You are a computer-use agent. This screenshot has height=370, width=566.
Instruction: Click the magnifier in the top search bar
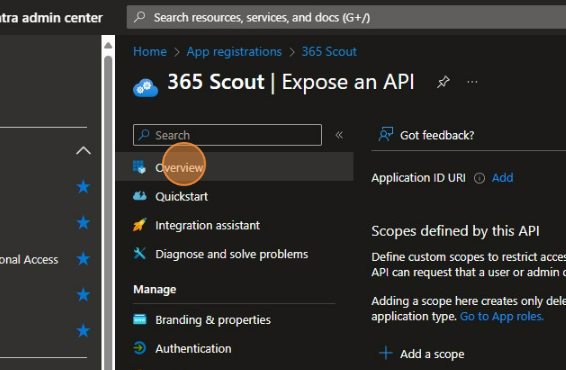140,17
